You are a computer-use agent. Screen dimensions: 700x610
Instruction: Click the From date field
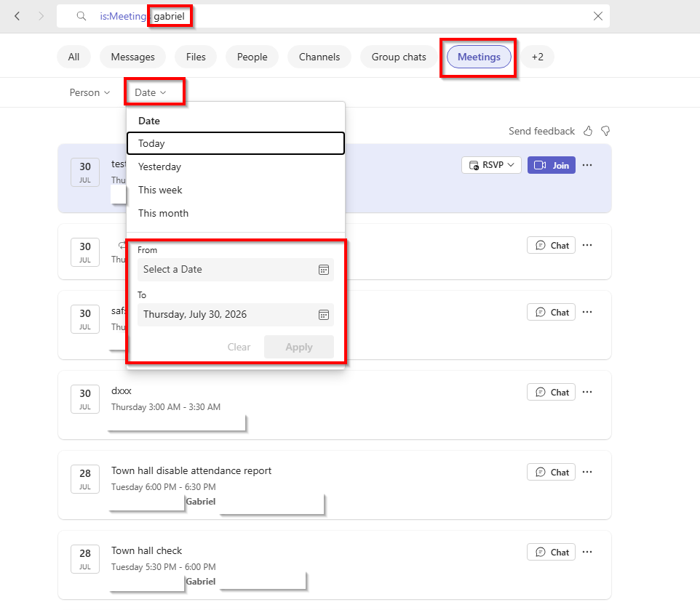(x=236, y=270)
